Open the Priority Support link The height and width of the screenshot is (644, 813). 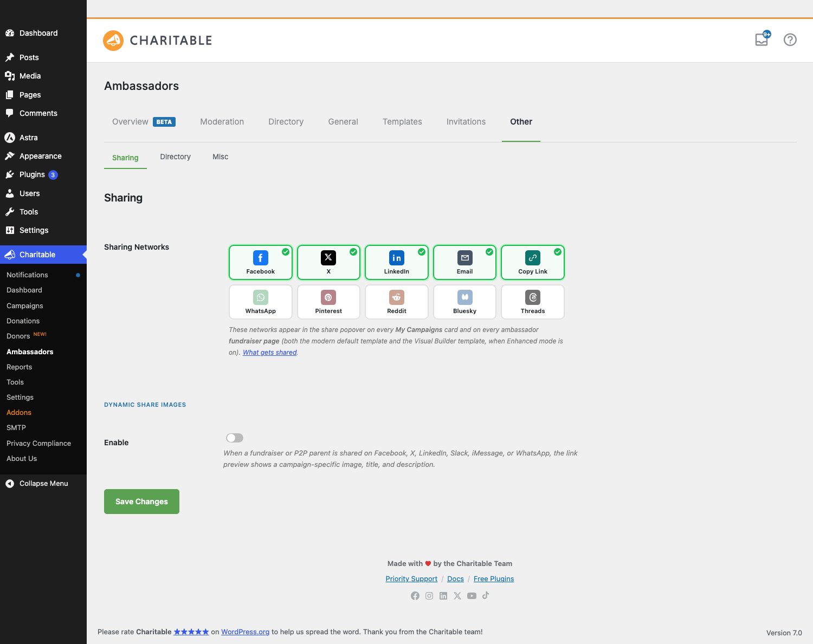coord(411,579)
